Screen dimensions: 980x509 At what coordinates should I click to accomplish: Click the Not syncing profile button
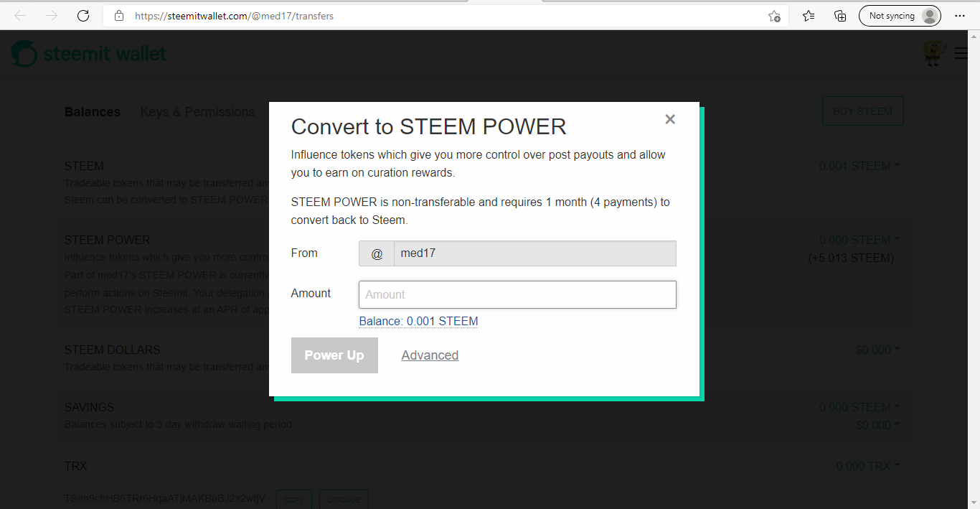[900, 16]
